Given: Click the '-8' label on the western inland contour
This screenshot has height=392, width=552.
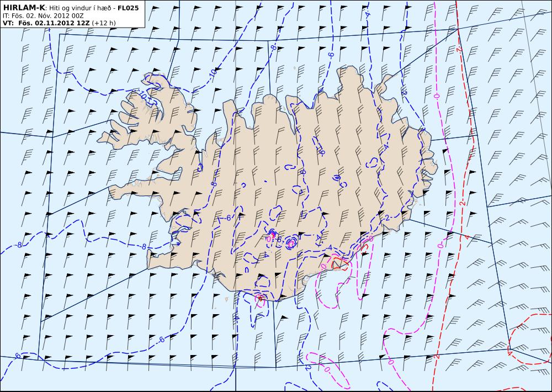Looking at the screenshot, I should click(x=213, y=184).
